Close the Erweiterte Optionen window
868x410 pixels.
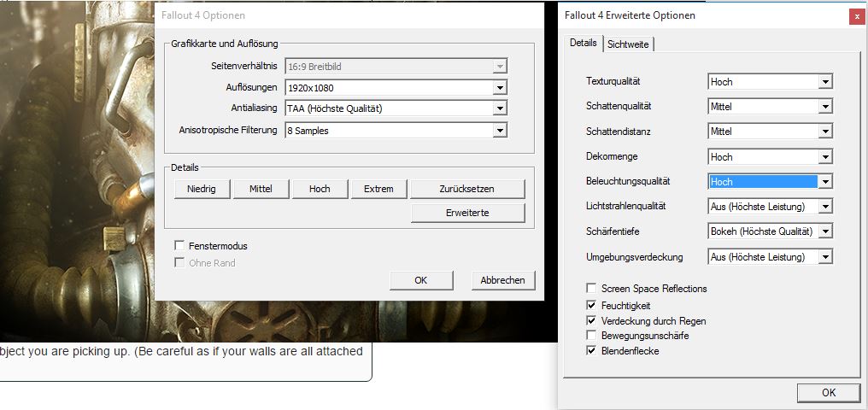857,16
